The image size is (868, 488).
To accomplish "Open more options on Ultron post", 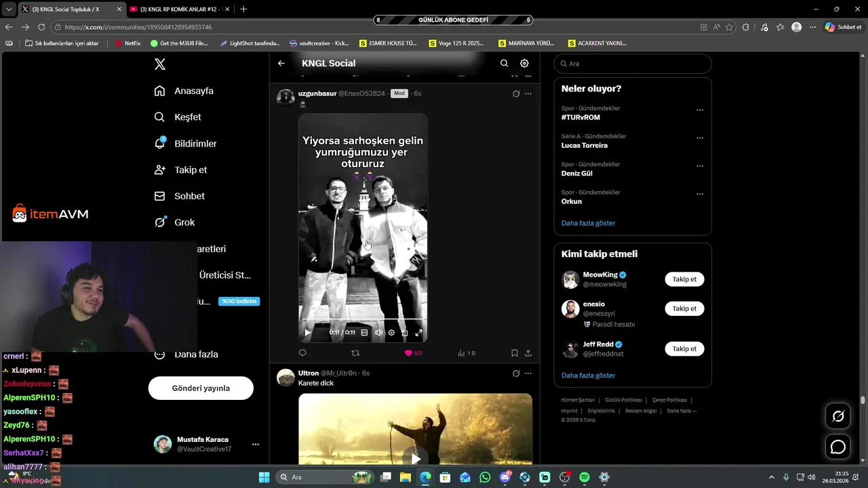I will pyautogui.click(x=528, y=373).
